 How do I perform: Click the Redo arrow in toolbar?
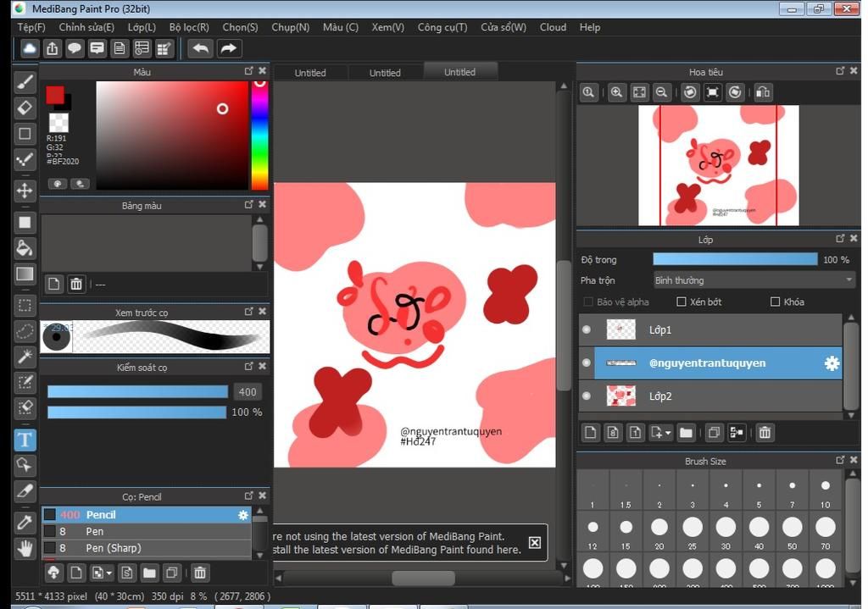click(x=228, y=48)
